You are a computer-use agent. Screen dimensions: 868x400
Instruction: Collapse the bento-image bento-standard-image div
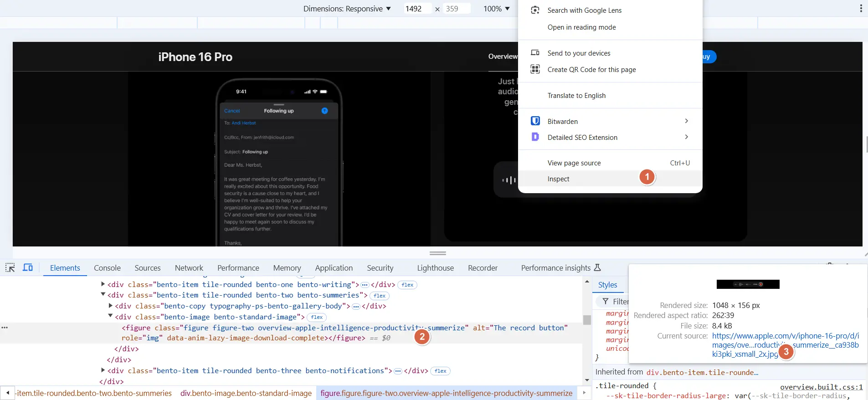[x=110, y=316]
